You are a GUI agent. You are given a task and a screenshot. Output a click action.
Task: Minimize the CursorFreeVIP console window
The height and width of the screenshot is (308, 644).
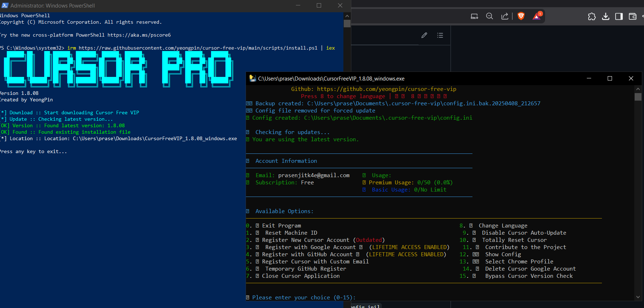(589, 78)
